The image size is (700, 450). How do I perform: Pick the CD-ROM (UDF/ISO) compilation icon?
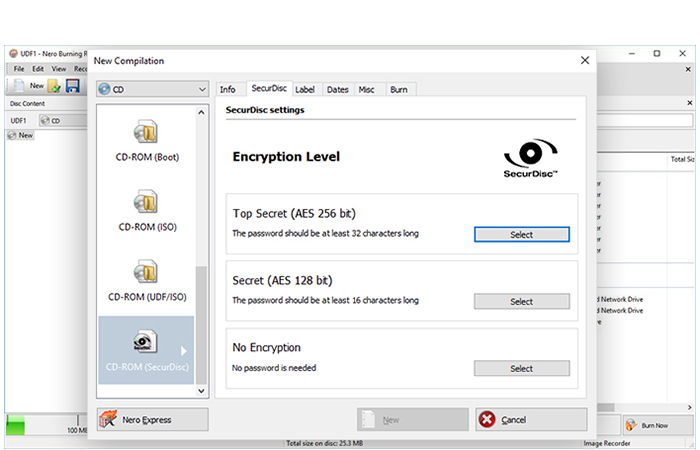coord(146,272)
